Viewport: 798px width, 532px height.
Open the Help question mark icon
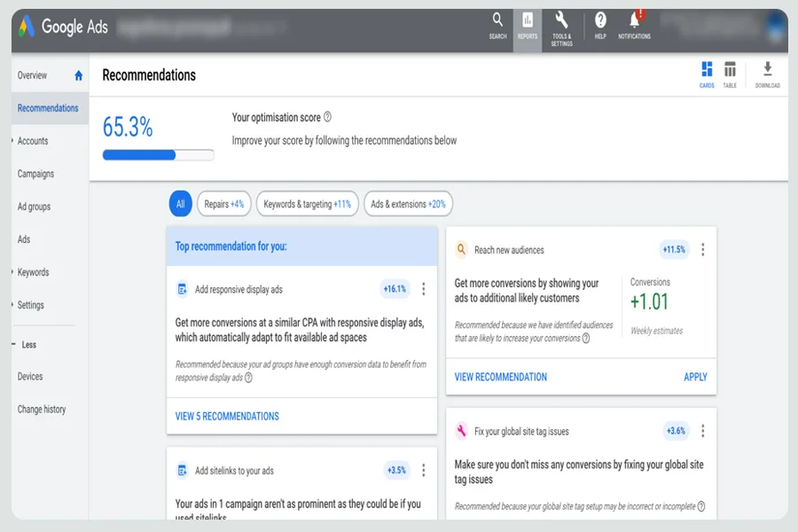pos(600,26)
